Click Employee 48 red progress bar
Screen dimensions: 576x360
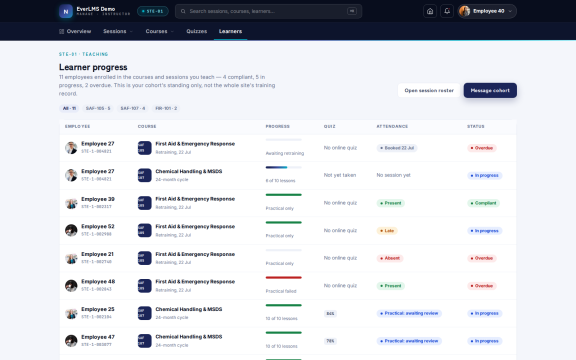284,278
